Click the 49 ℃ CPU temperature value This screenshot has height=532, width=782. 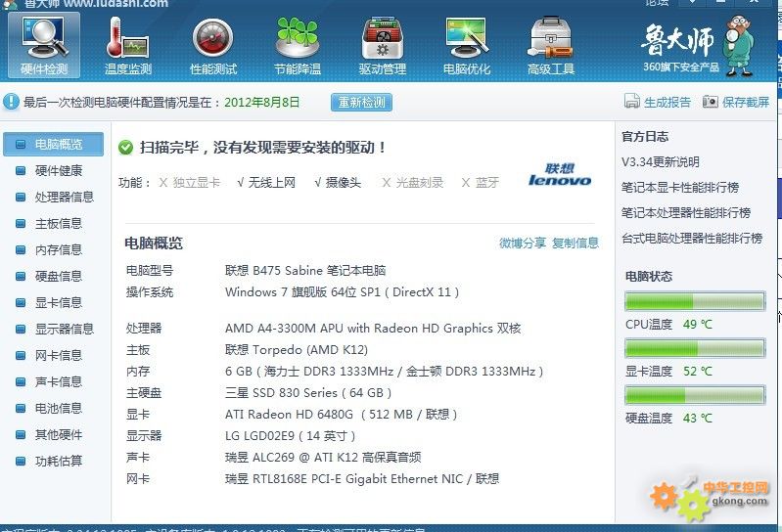[x=698, y=325]
